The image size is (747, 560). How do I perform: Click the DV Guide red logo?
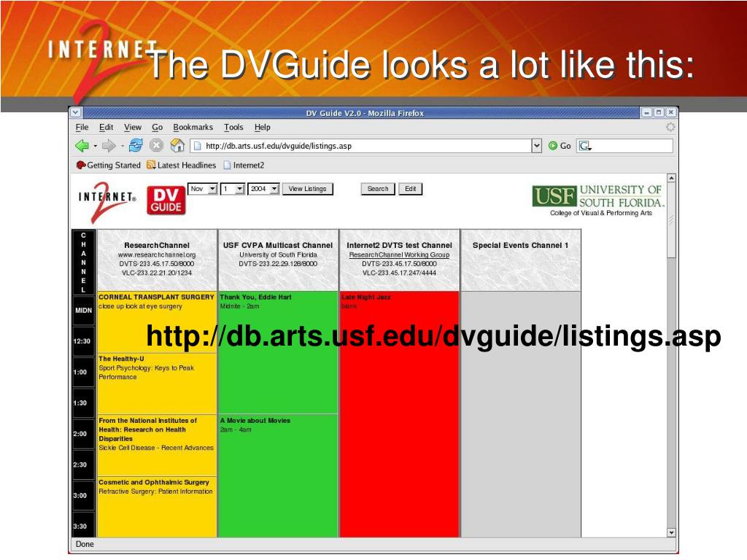click(166, 201)
